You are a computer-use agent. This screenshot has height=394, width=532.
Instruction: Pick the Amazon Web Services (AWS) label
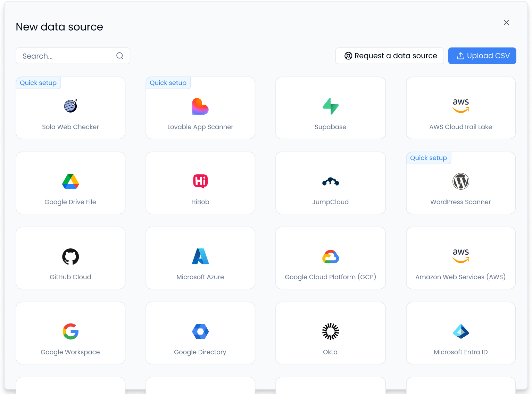(460, 277)
